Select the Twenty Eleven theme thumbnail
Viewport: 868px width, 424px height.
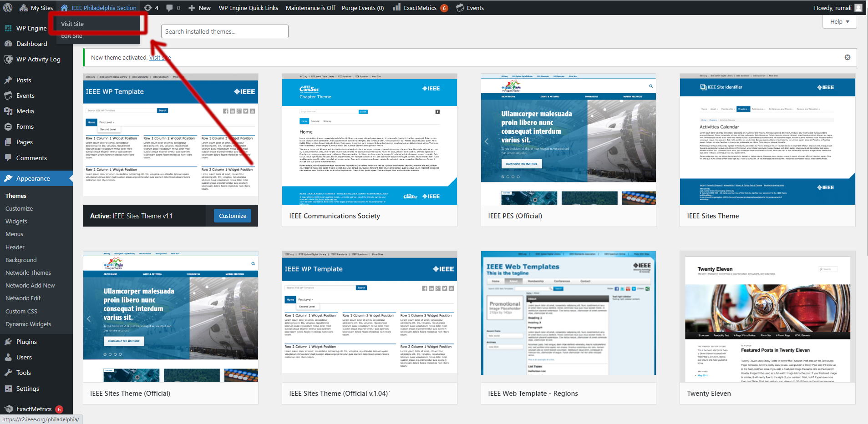(x=767, y=317)
